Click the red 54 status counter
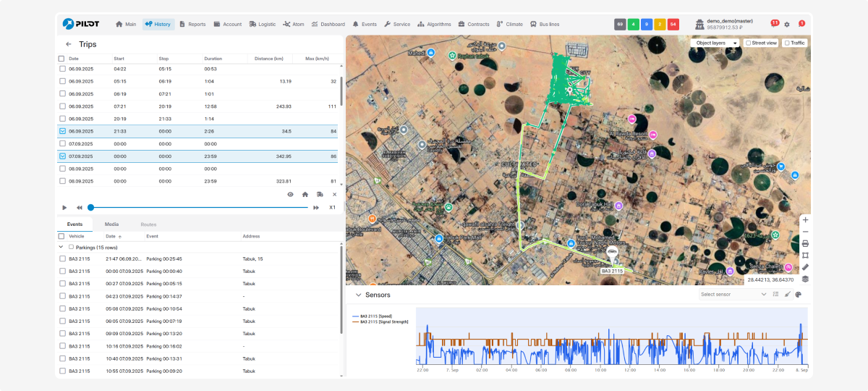 (673, 24)
